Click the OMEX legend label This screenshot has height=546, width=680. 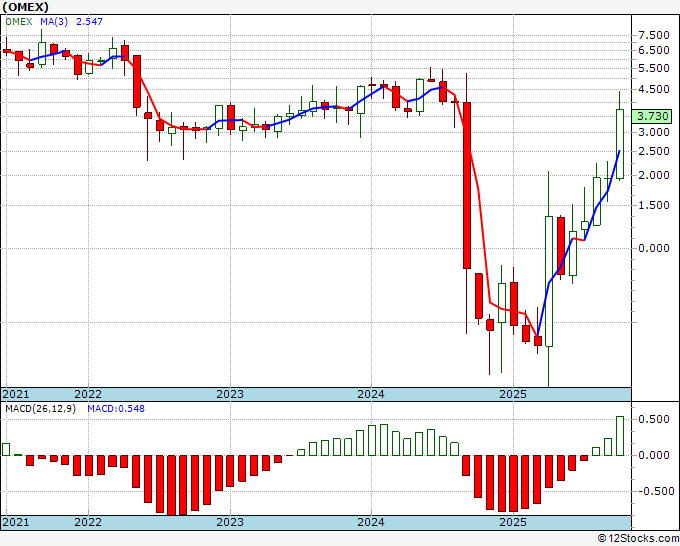19,21
